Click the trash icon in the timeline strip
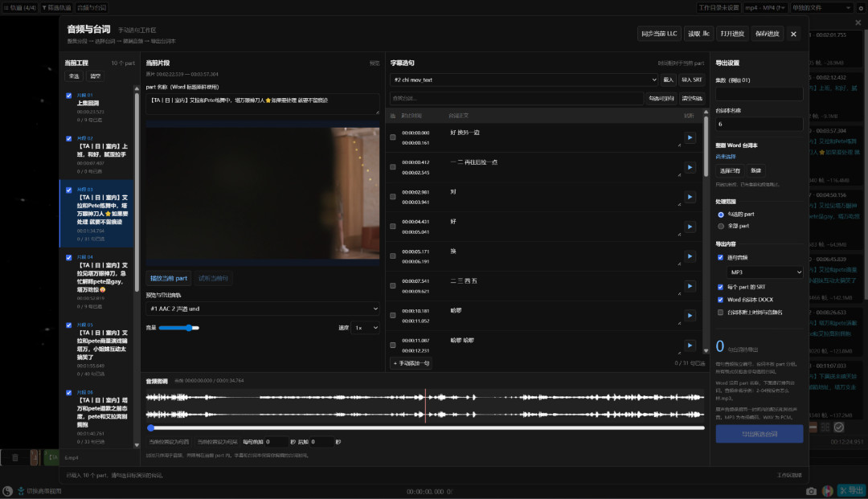 pos(15,457)
